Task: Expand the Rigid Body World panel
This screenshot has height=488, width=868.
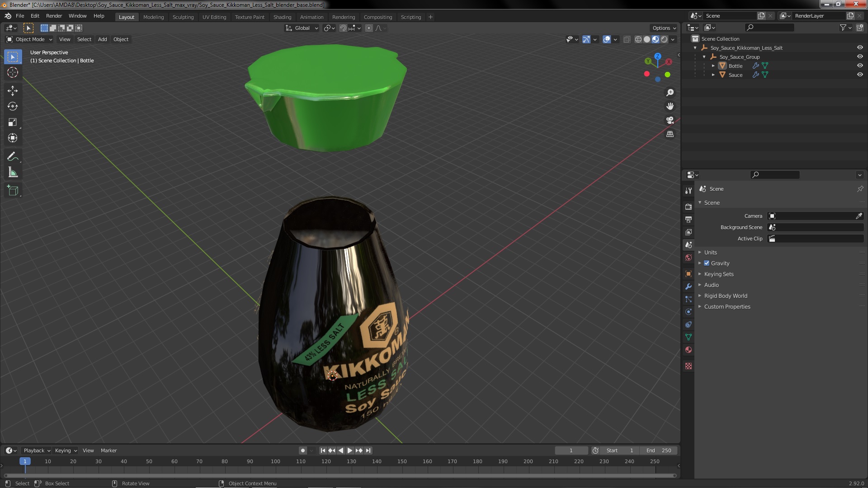Action: point(725,296)
